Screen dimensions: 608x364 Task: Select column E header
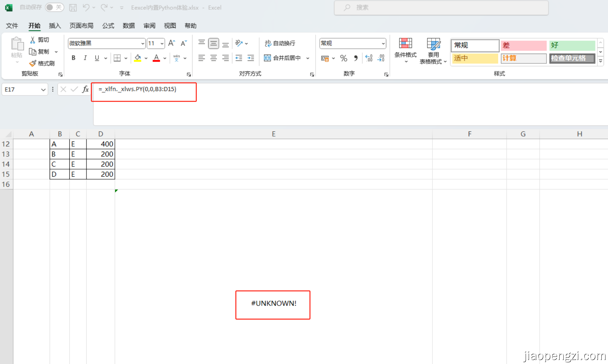tap(274, 134)
